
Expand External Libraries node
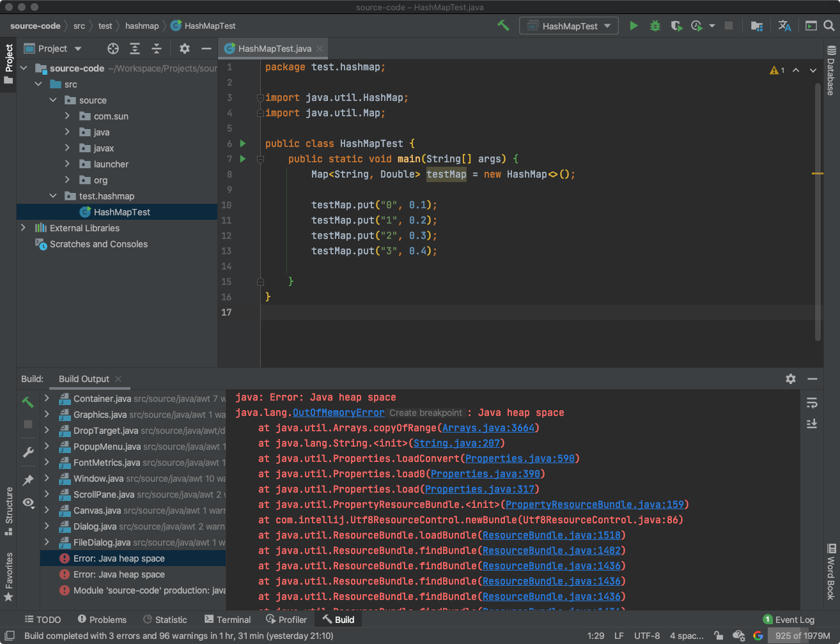click(x=24, y=228)
